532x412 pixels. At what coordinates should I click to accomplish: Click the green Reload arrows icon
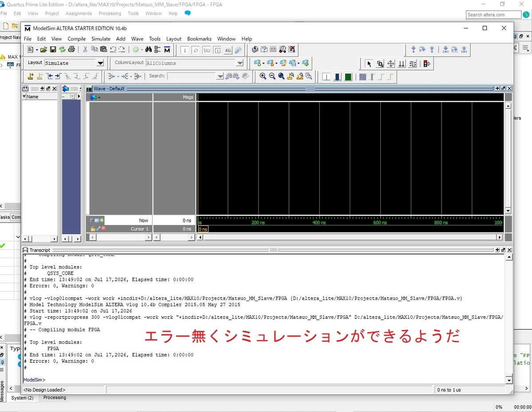click(62, 50)
